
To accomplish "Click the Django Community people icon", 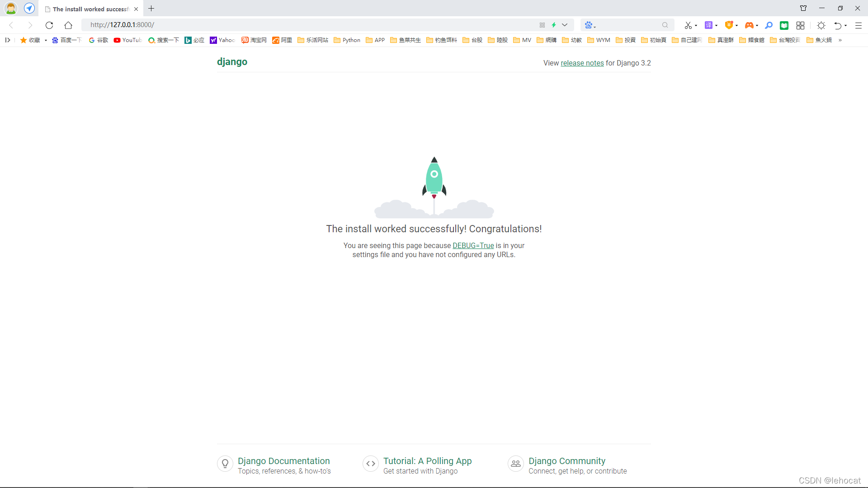I will (516, 464).
